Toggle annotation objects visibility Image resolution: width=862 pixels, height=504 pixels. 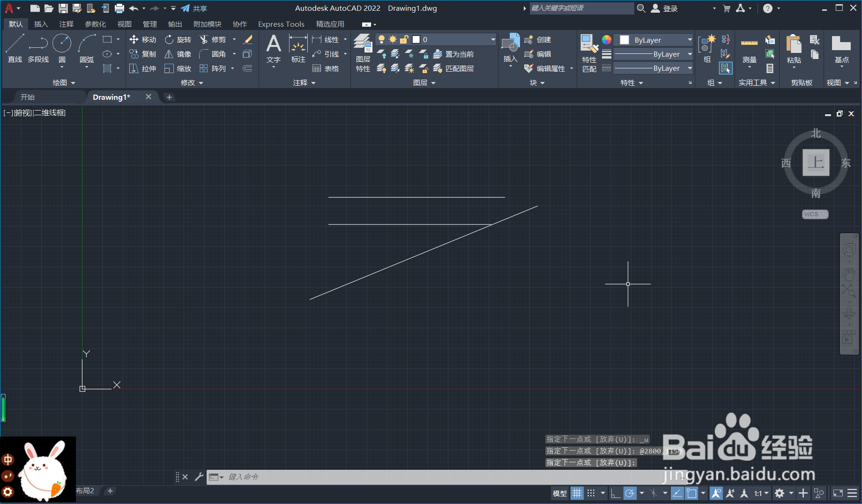pos(716,493)
